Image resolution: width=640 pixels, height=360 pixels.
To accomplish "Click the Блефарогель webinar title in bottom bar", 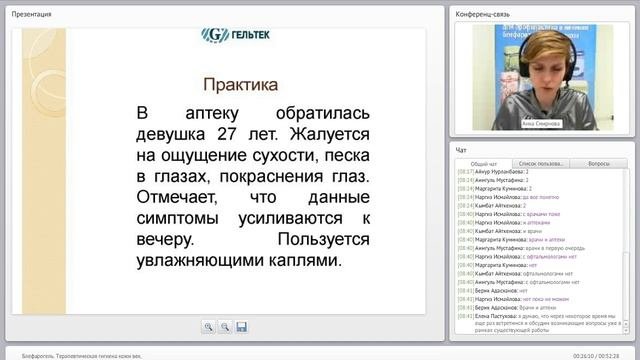I will pos(82,356).
